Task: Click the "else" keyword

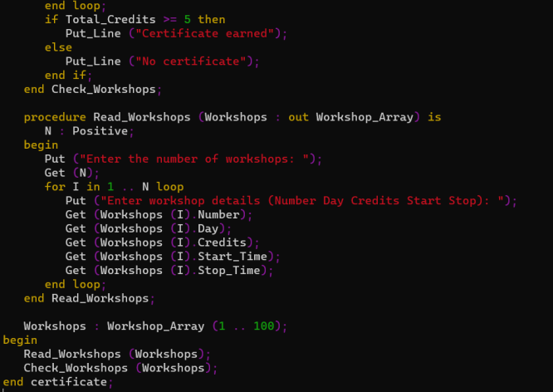Action: [58, 47]
